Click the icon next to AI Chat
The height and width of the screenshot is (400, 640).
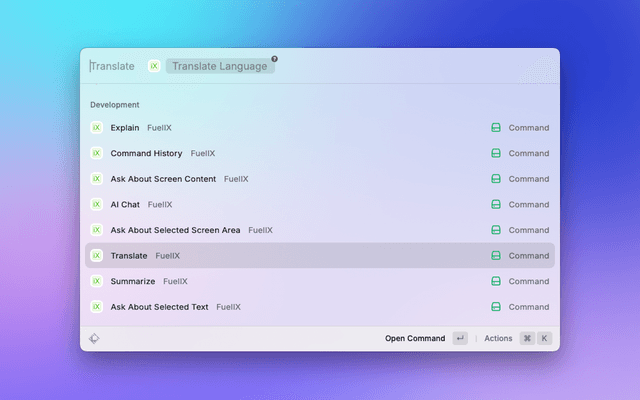pyautogui.click(x=97, y=204)
